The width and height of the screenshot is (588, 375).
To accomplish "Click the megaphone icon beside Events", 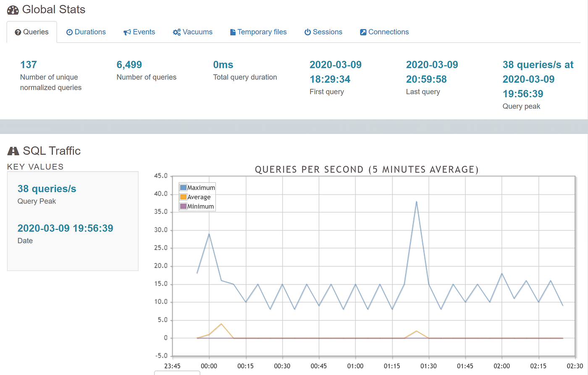I will point(127,32).
